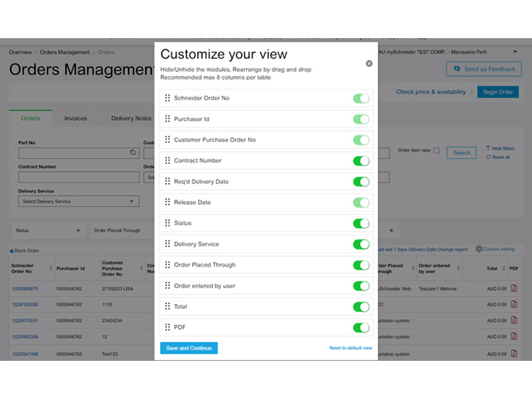Click the Contract Number filter field
Screen dimensions: 532x399
(x=79, y=177)
